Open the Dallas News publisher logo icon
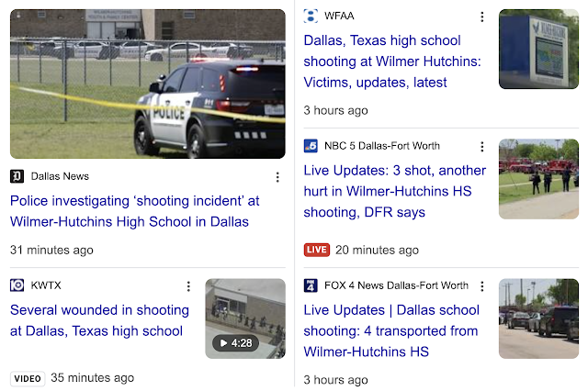 [17, 176]
